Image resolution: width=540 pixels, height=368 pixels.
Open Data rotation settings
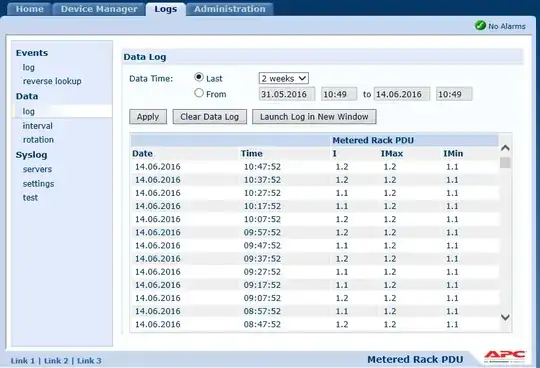click(38, 140)
